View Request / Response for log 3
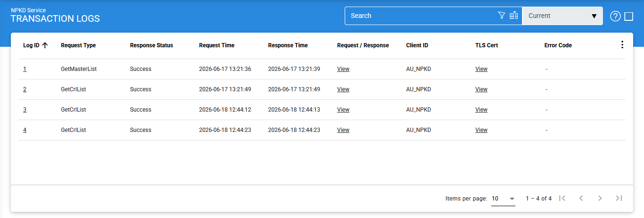This screenshot has width=644, height=218. [x=343, y=110]
